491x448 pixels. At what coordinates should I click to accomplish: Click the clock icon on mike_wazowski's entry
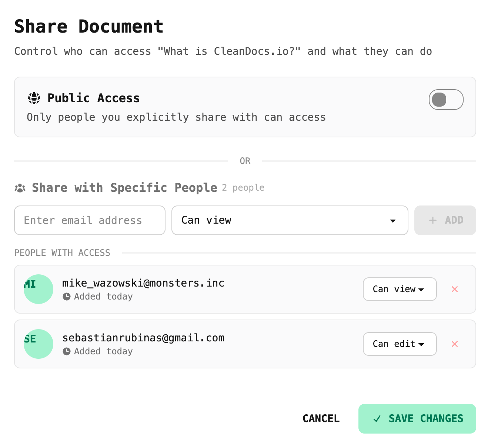[67, 296]
